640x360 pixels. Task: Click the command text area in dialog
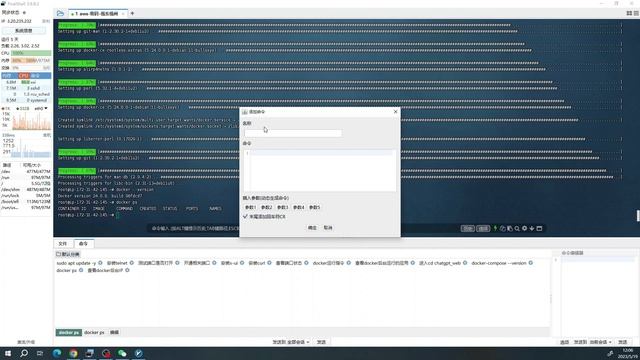coord(320,170)
